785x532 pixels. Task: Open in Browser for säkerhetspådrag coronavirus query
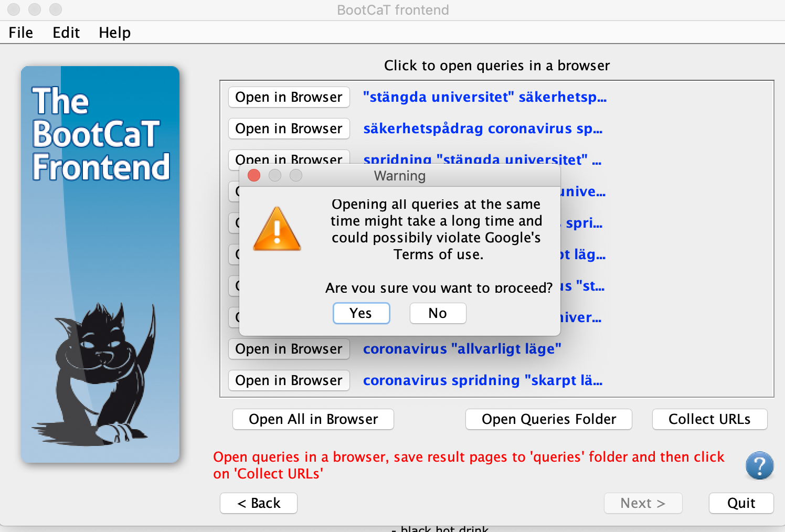point(289,129)
